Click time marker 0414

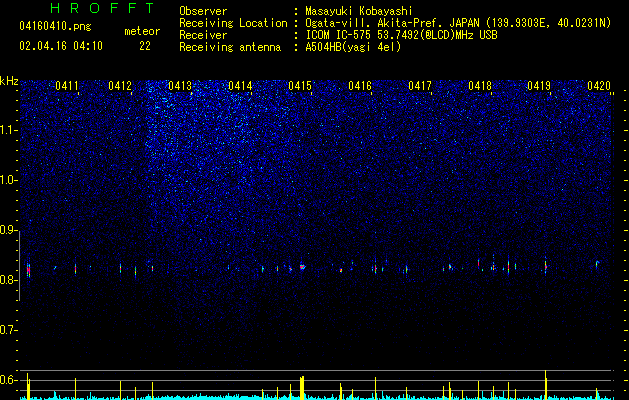(x=240, y=85)
